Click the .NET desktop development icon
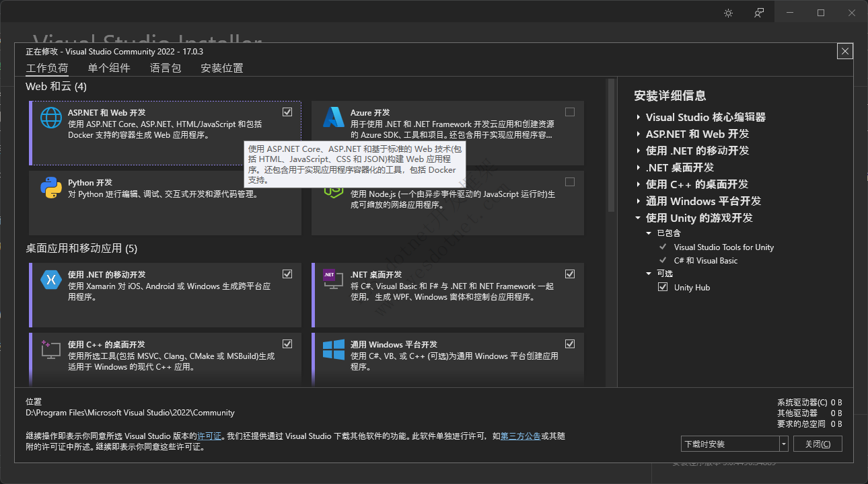The image size is (868, 484). click(x=334, y=280)
